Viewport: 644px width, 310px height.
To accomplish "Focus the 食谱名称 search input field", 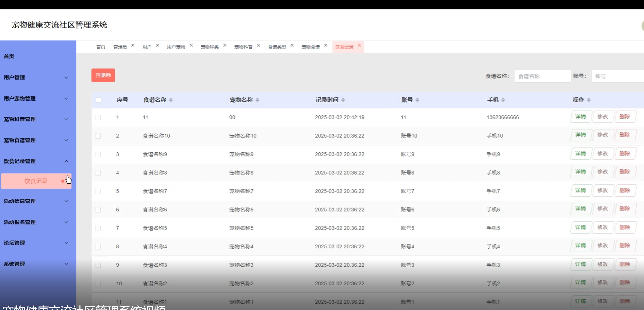I will (542, 76).
